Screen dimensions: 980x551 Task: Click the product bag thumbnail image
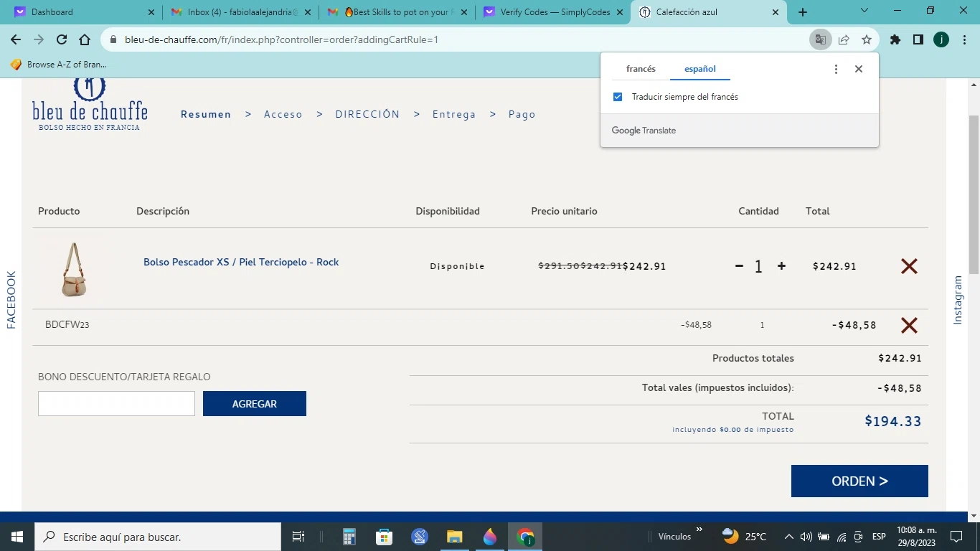pyautogui.click(x=73, y=270)
